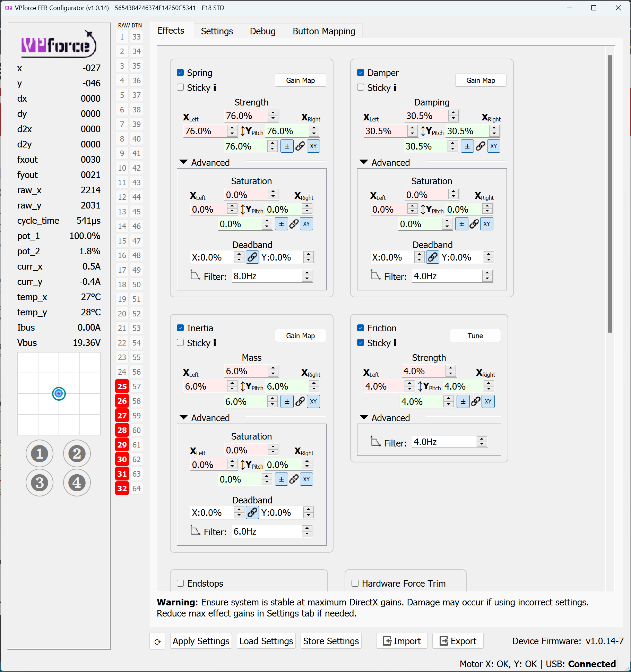Screen dimensions: 631x672
Task: Click the Damper saturation plus-minus icon
Action: pyautogui.click(x=462, y=224)
